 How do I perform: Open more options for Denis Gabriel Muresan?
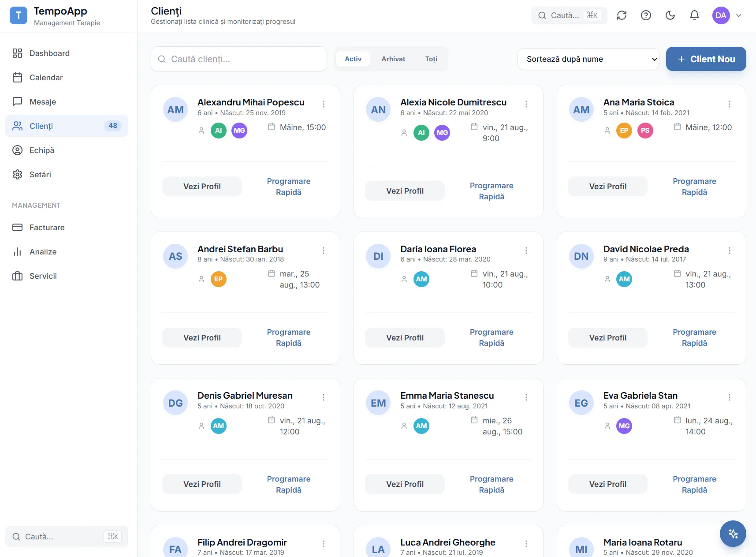click(324, 397)
